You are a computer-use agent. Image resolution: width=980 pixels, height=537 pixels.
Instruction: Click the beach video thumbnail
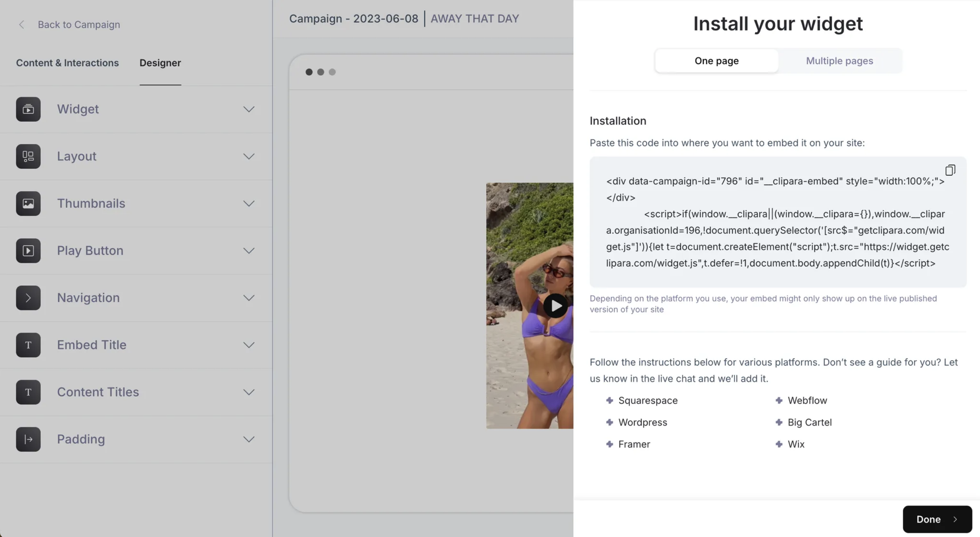coord(530,306)
